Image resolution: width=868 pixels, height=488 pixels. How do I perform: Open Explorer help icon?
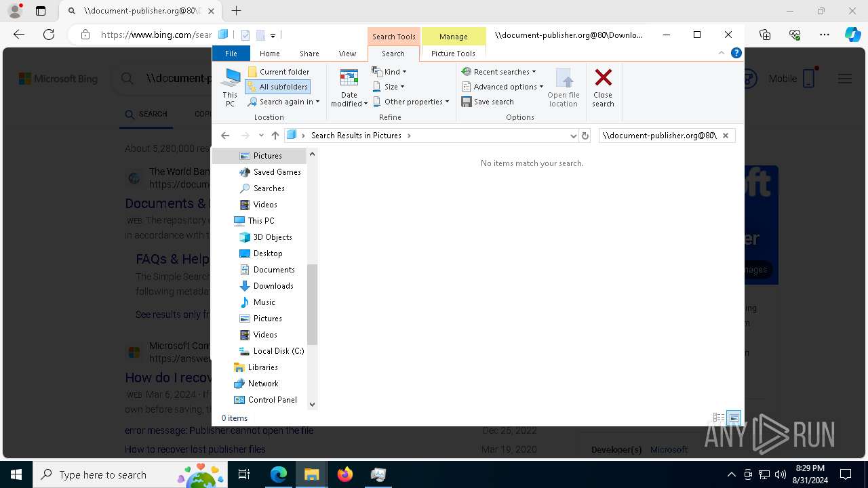pos(736,53)
